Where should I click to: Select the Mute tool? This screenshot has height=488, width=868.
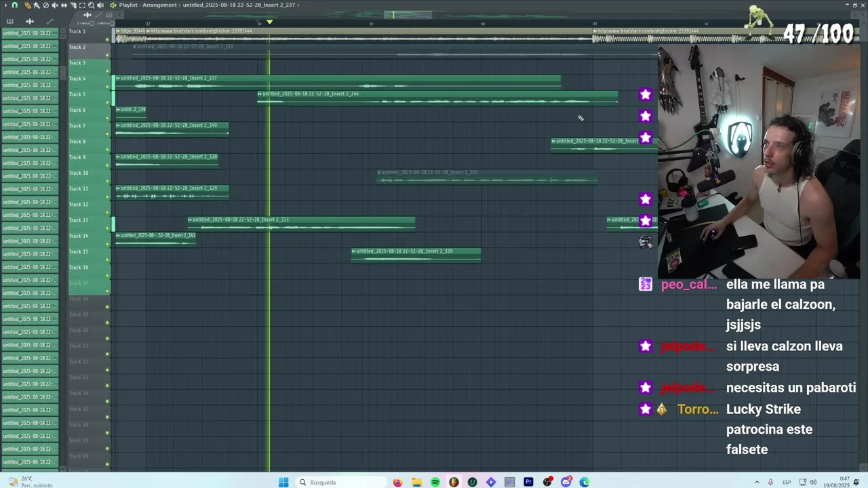pyautogui.click(x=55, y=5)
